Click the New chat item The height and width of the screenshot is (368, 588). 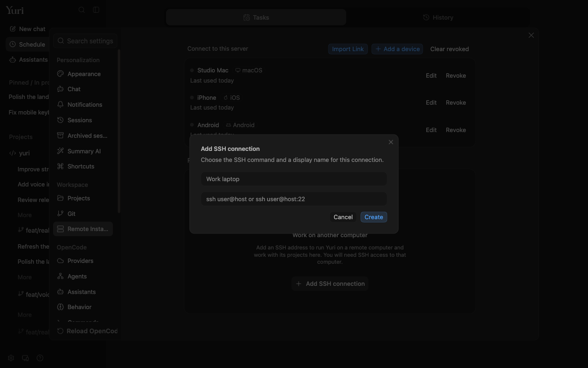(27, 29)
